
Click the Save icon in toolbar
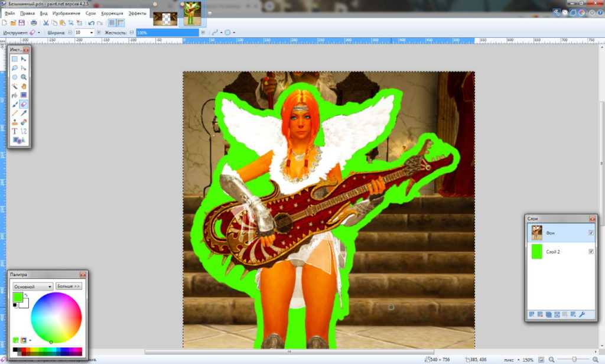click(x=21, y=22)
